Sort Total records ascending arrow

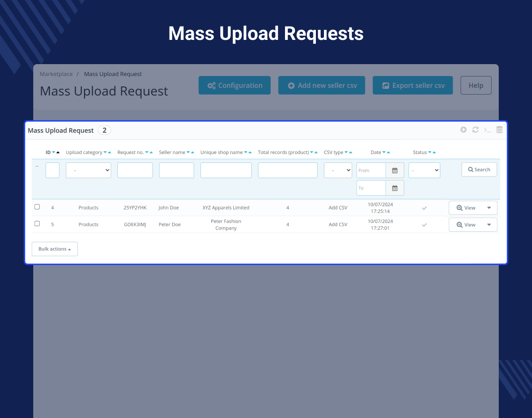(316, 152)
